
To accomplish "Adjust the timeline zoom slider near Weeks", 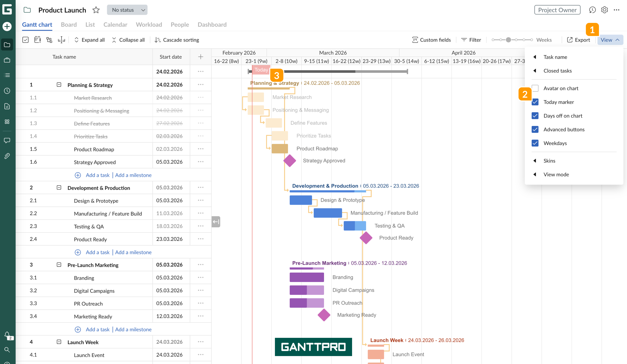I will tap(508, 40).
